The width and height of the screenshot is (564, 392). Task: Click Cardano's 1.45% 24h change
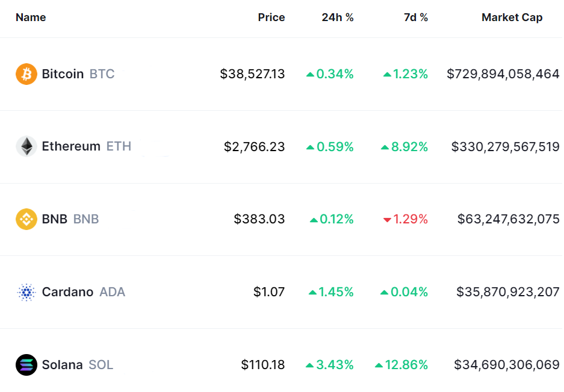coord(331,292)
